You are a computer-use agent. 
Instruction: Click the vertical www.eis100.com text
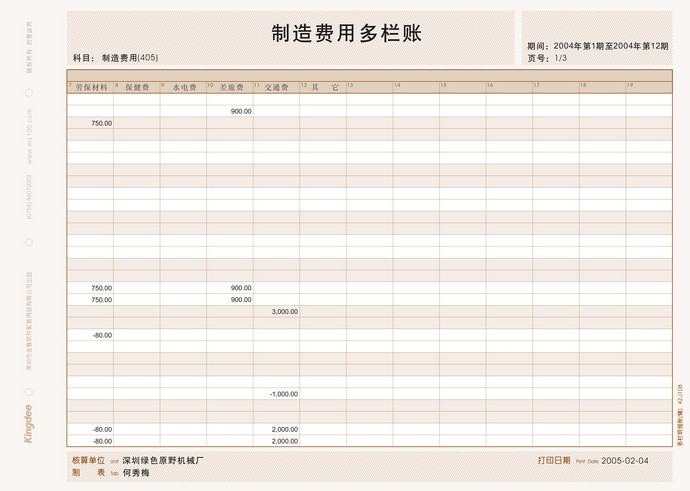(29, 136)
